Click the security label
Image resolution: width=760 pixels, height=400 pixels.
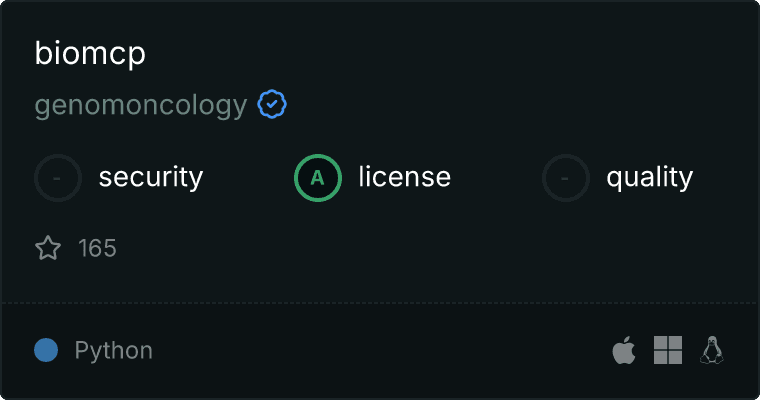pyautogui.click(x=151, y=177)
